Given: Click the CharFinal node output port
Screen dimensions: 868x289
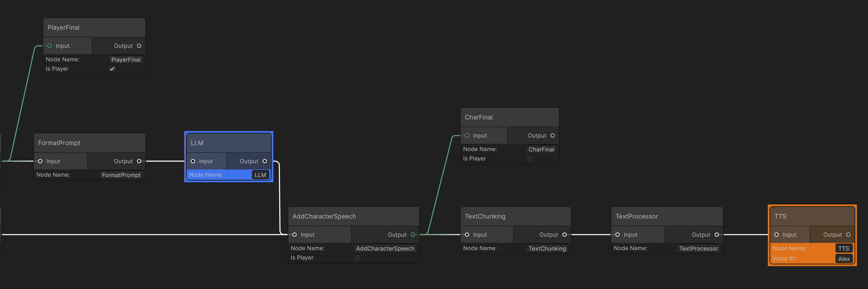Looking at the screenshot, I should coord(553,135).
